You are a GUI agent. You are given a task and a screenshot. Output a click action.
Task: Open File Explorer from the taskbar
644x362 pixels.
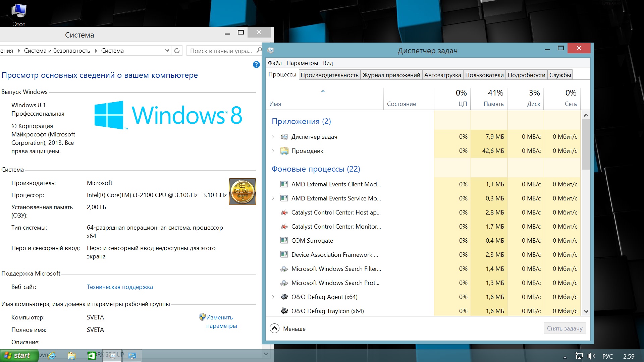71,356
